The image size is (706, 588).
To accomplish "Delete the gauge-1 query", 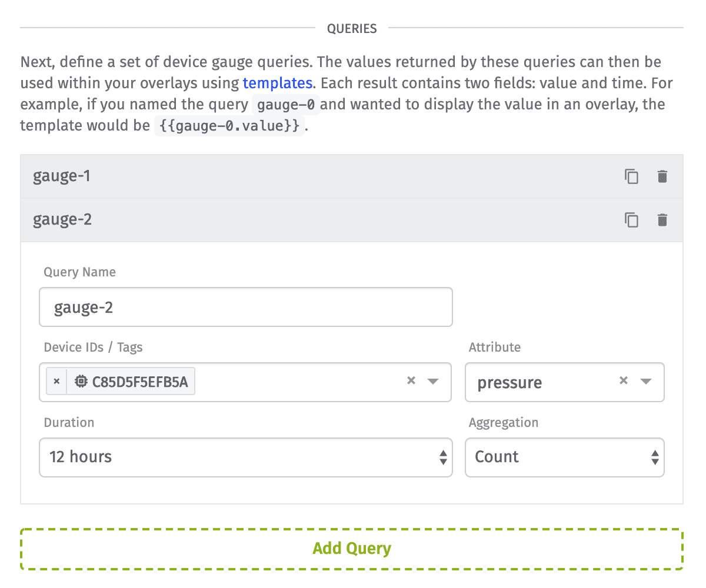I will pyautogui.click(x=662, y=176).
